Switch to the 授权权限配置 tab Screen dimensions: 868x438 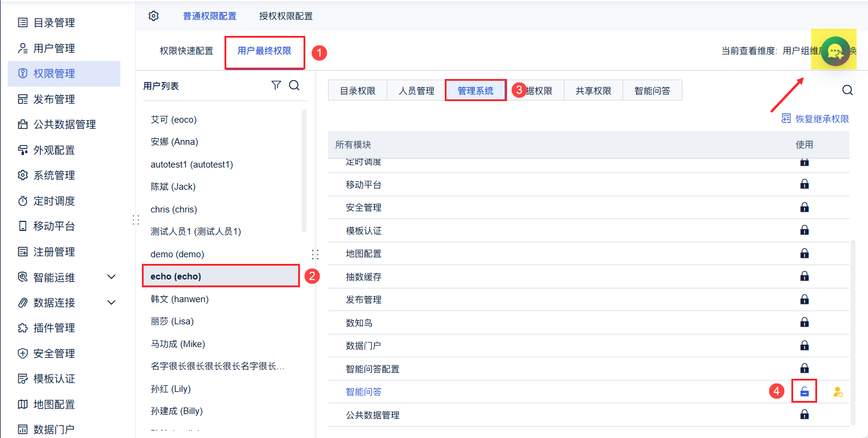point(286,16)
